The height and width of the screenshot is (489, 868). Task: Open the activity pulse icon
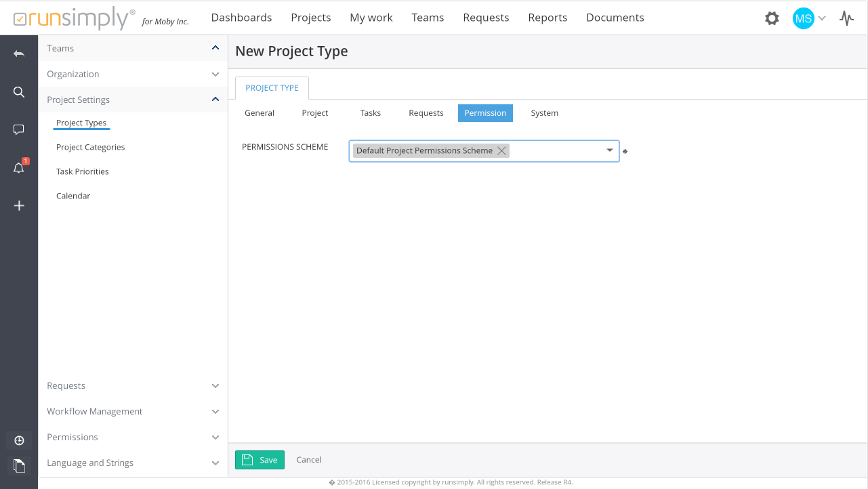[x=846, y=18]
